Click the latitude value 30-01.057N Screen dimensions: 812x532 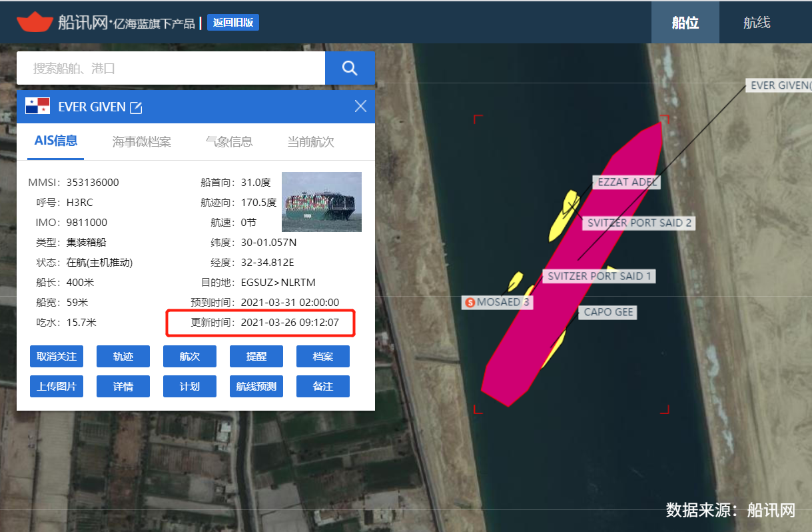(269, 243)
